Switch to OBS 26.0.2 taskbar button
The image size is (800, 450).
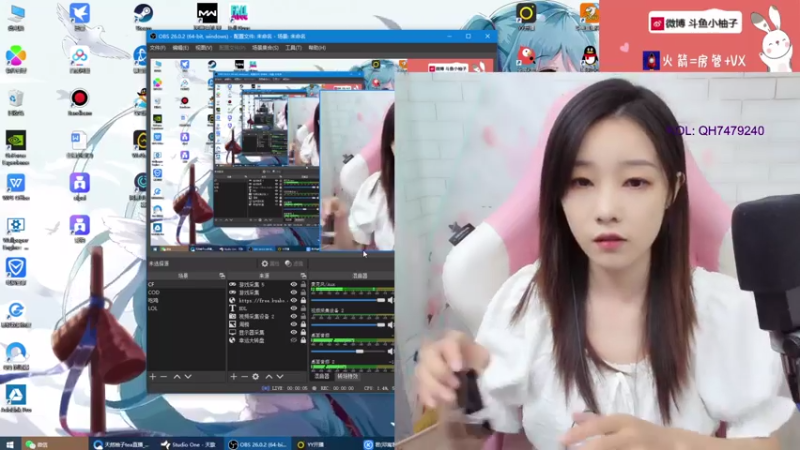coord(258,444)
